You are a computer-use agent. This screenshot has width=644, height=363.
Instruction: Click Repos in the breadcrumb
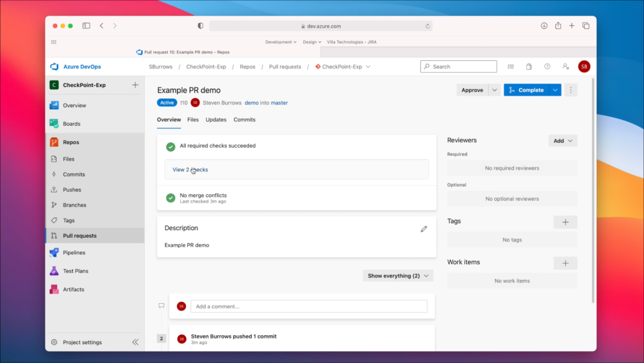coord(248,67)
